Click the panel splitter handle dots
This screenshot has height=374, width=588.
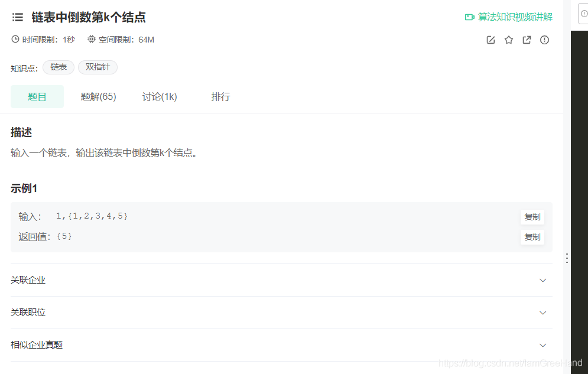coord(567,258)
